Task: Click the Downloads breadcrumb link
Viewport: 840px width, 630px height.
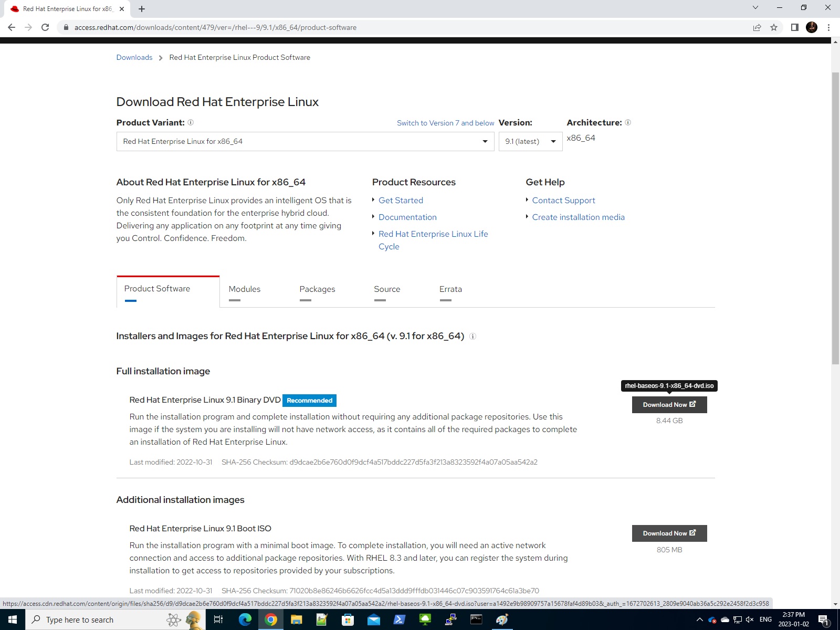Action: [x=134, y=57]
